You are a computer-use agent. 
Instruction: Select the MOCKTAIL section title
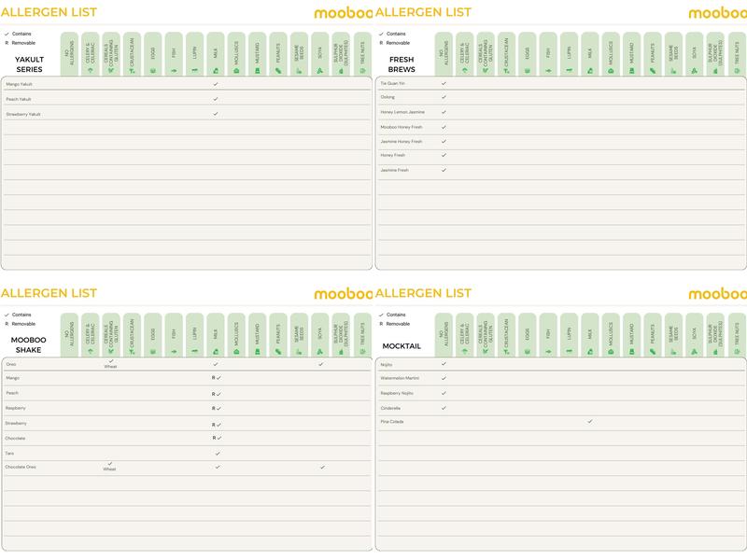(x=402, y=346)
